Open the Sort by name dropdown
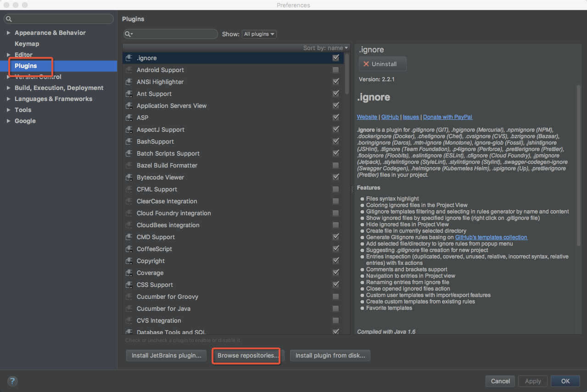The width and height of the screenshot is (587, 392). (x=326, y=48)
